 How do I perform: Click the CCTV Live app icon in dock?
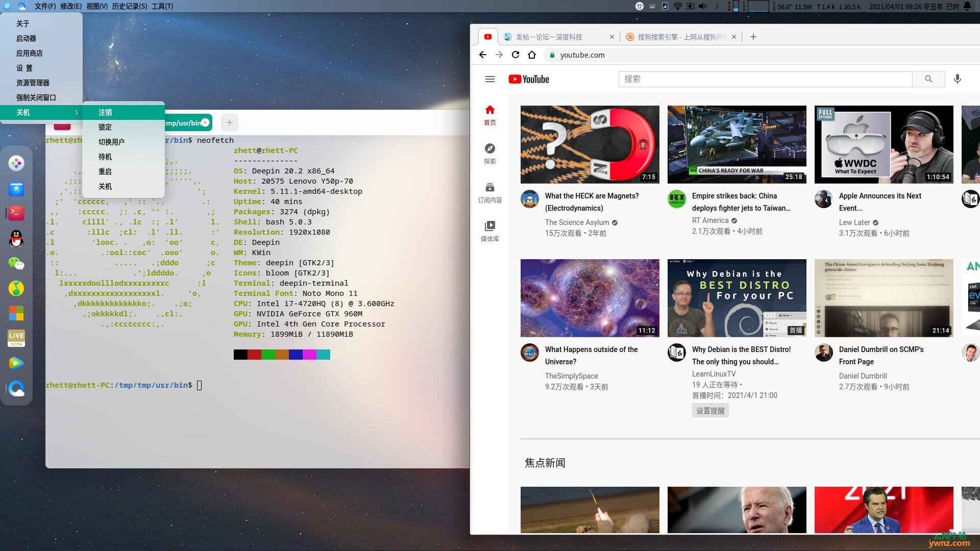click(x=16, y=335)
